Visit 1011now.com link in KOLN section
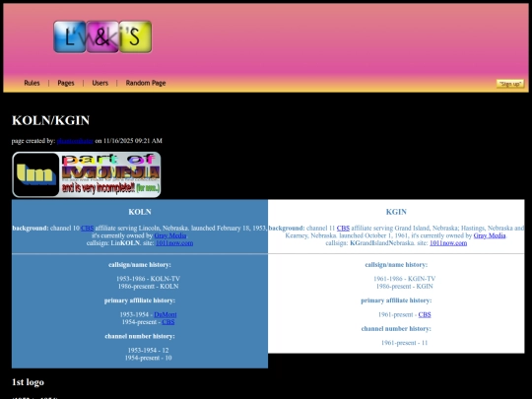Image resolution: width=532 pixels, height=399 pixels. (x=174, y=243)
